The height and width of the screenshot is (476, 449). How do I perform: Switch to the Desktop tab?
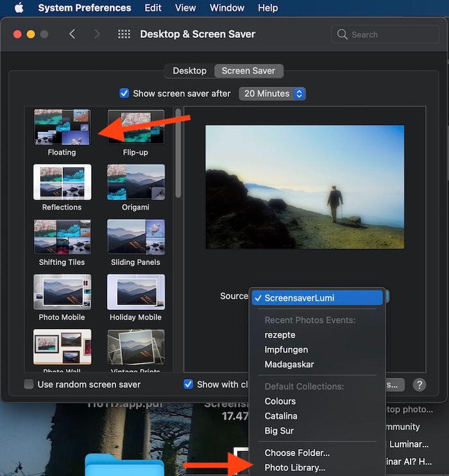(x=189, y=71)
